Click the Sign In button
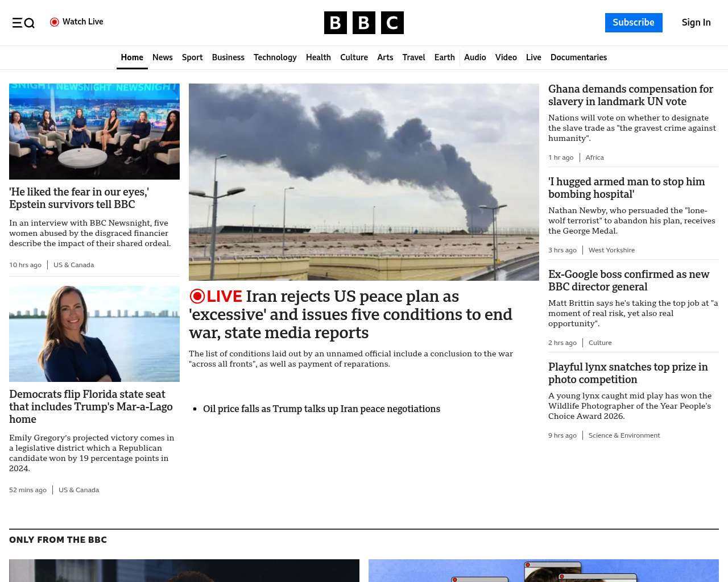 [696, 23]
